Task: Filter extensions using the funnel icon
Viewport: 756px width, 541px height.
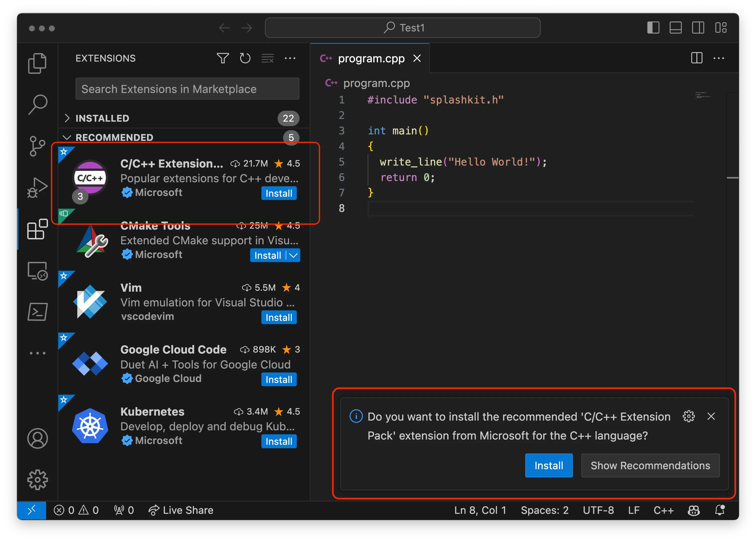Action: pos(223,58)
